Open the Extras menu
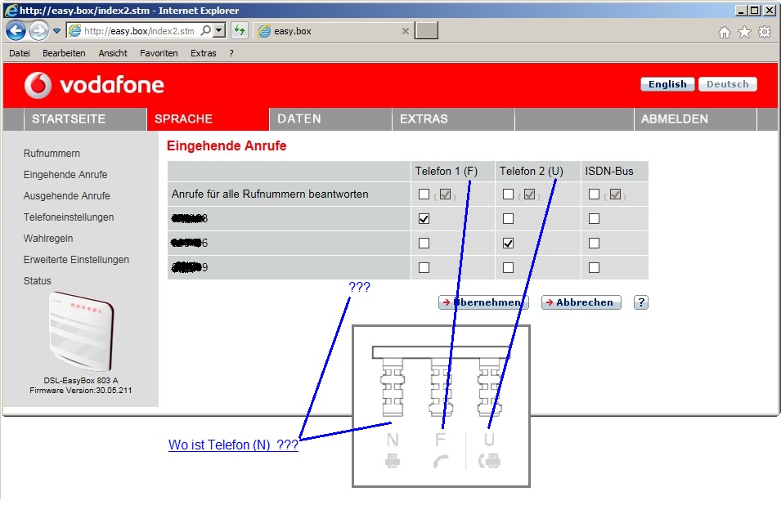The width and height of the screenshot is (781, 532). (203, 52)
